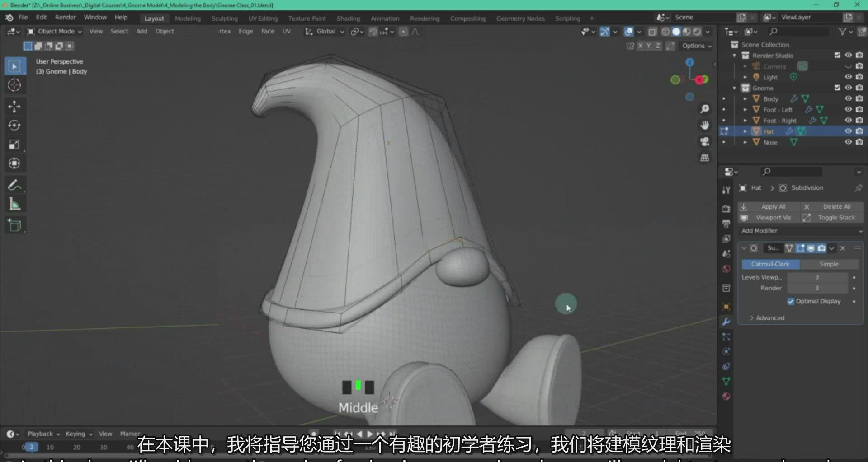Hide the Body object in outliner

(x=848, y=98)
